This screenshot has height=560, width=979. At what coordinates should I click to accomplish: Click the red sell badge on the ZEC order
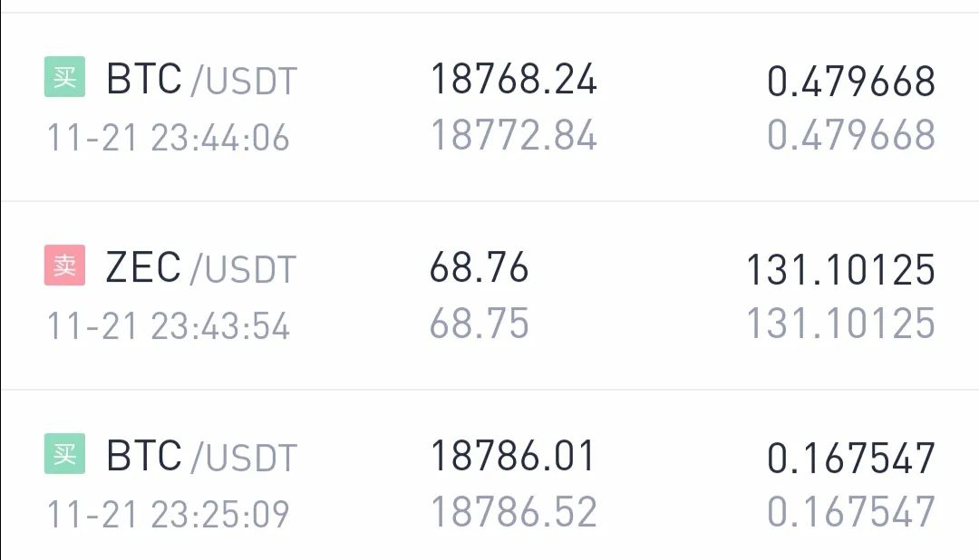pos(64,266)
